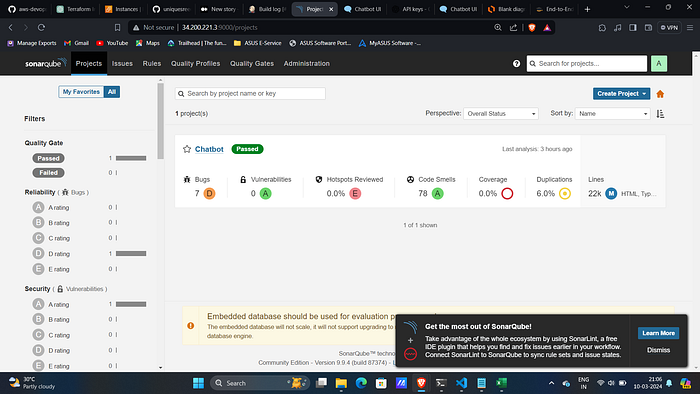Screen dimensions: 700x394
Task: Select the All projects toggle
Action: click(x=112, y=92)
